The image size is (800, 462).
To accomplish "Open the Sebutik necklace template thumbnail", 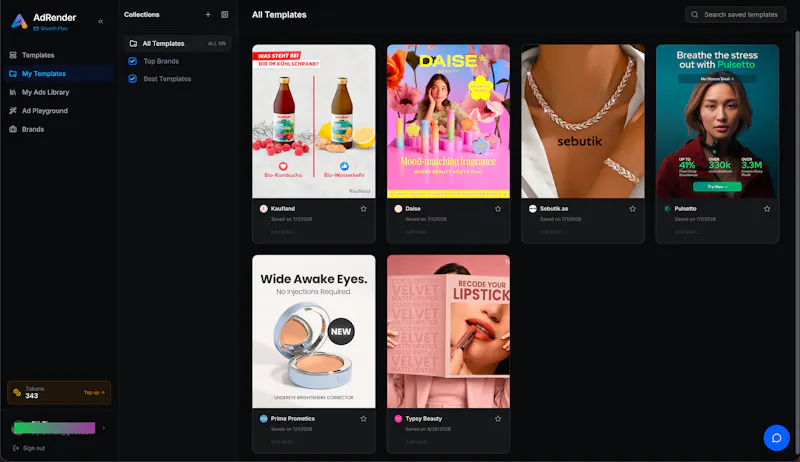I will (x=583, y=121).
